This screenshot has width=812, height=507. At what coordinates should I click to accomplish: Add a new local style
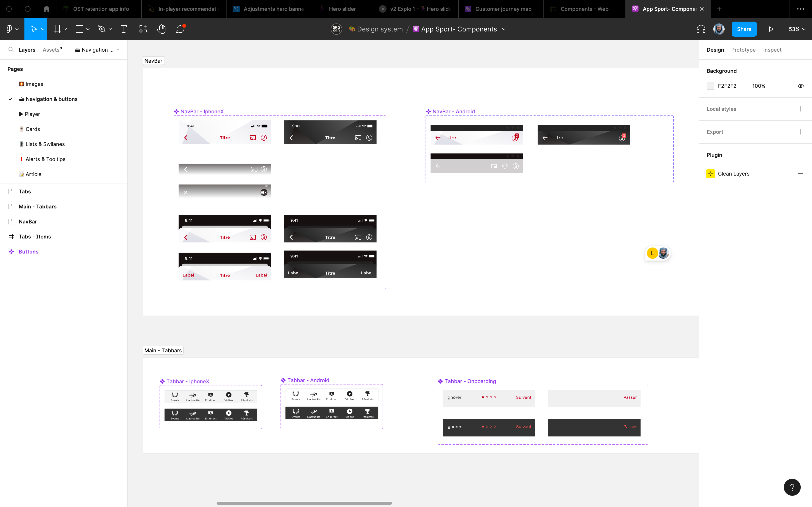click(800, 109)
